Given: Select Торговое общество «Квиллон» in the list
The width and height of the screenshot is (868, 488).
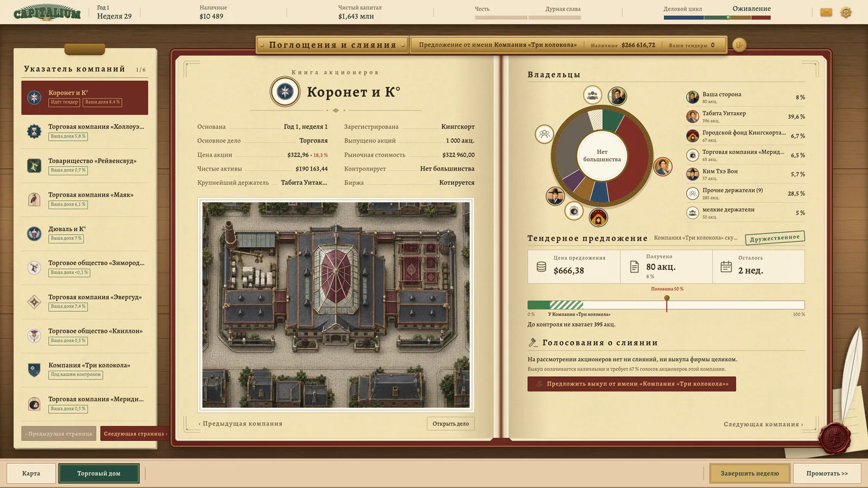Looking at the screenshot, I should point(85,336).
